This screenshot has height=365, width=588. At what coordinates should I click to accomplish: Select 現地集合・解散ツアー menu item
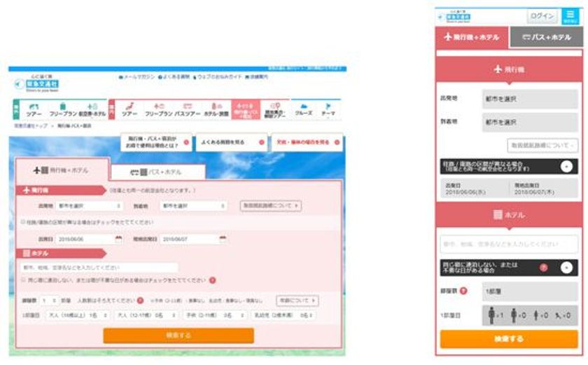(275, 109)
